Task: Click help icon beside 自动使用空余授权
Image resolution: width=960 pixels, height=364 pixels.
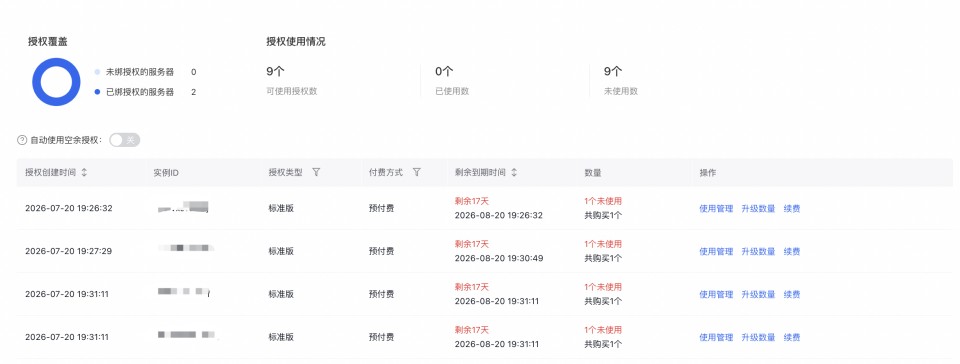Action: pos(22,141)
